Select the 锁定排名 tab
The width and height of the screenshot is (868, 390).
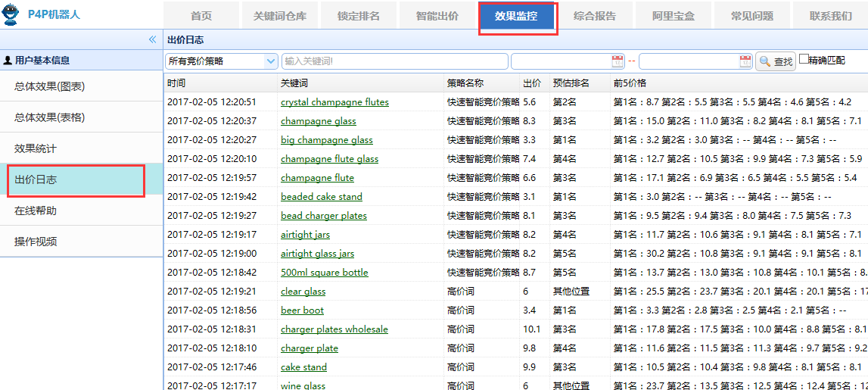click(x=359, y=16)
